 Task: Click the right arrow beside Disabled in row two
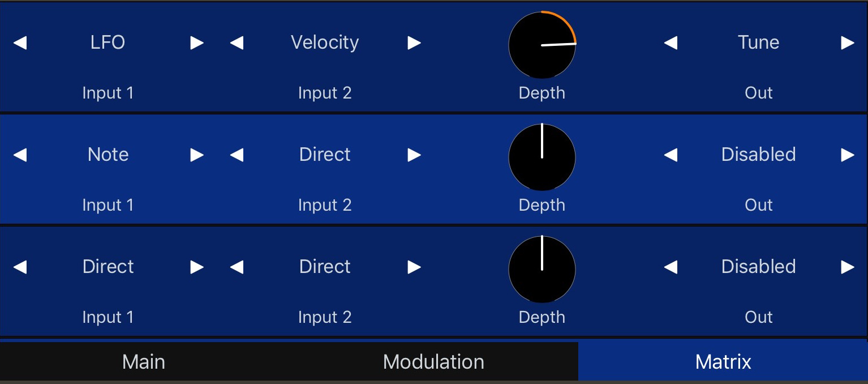click(846, 155)
